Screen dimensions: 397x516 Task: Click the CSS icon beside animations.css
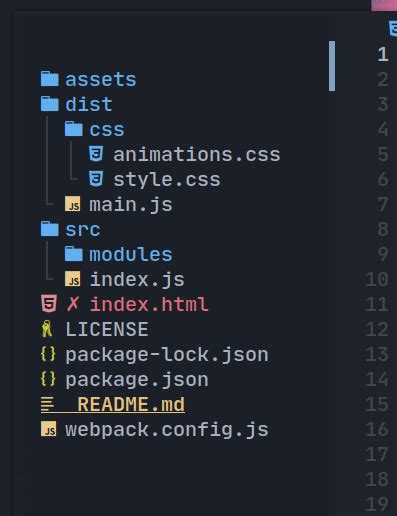coord(96,154)
